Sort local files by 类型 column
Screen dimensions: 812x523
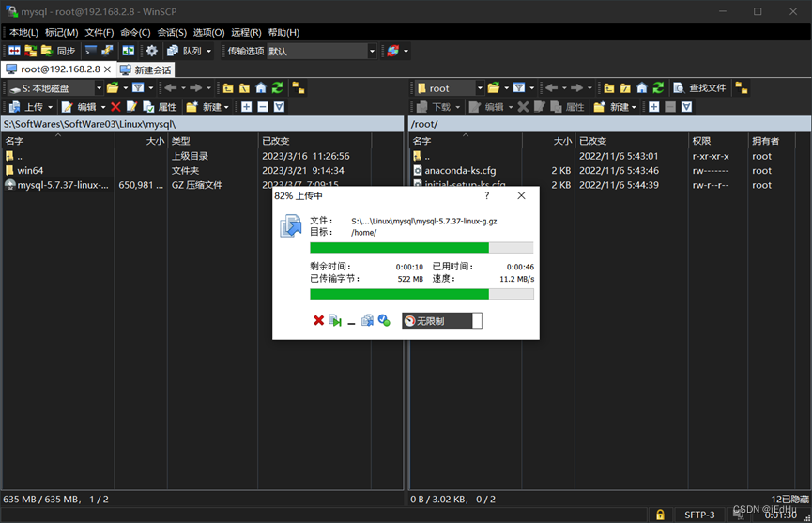pyautogui.click(x=212, y=141)
